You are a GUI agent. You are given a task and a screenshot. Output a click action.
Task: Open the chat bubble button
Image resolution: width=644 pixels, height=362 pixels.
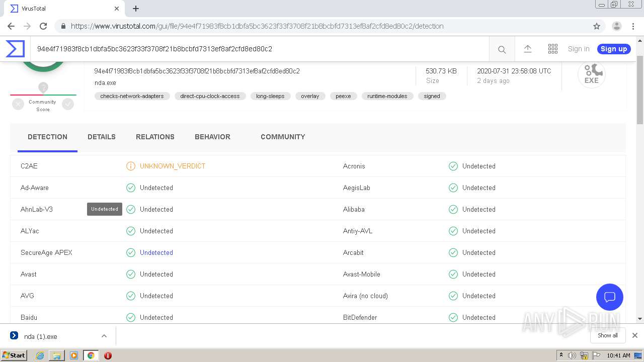[610, 297]
